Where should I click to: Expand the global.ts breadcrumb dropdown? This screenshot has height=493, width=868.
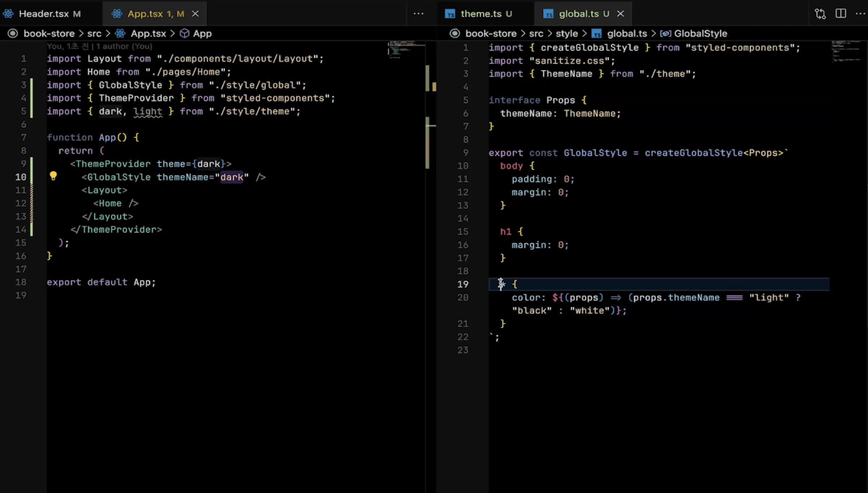coord(627,34)
